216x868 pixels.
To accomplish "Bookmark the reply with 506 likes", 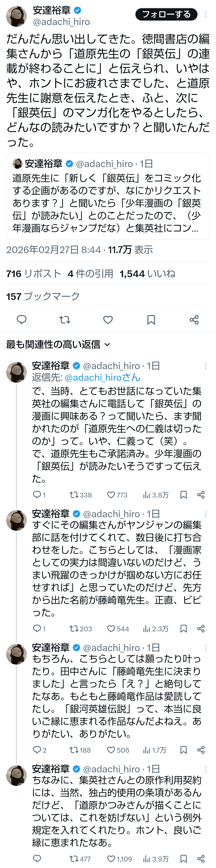I will tap(183, 750).
